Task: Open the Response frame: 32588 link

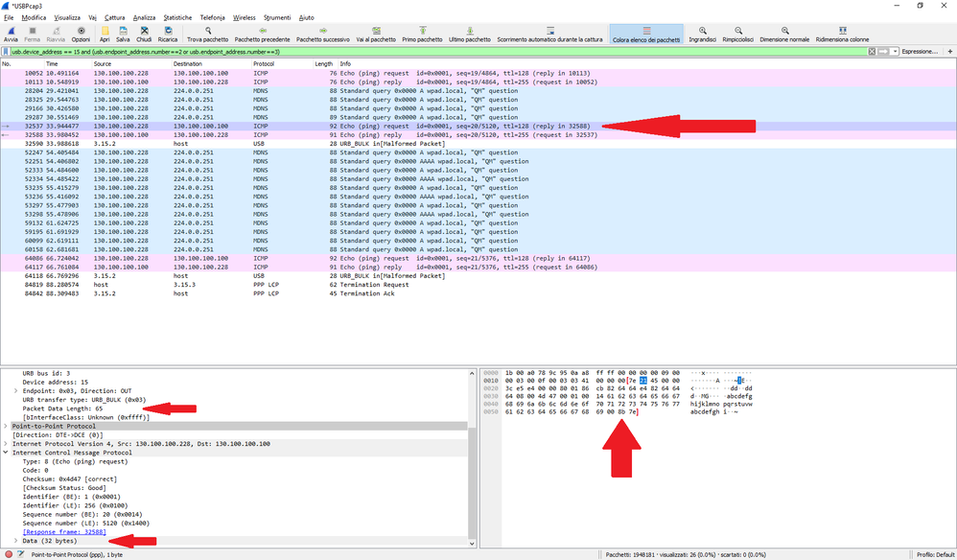Action: 64,532
